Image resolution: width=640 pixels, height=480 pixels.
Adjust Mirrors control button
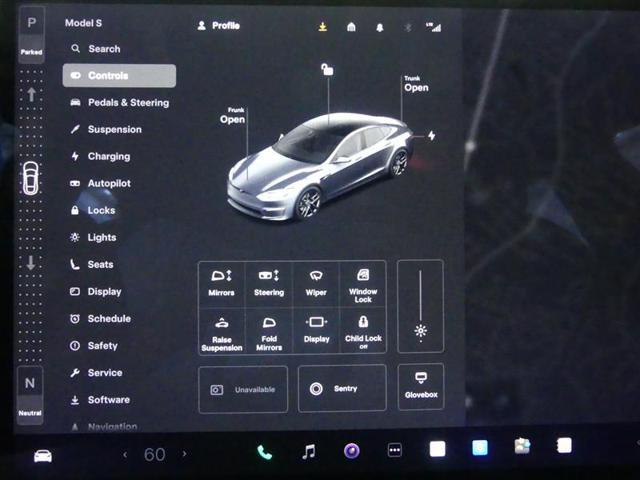[x=221, y=283]
